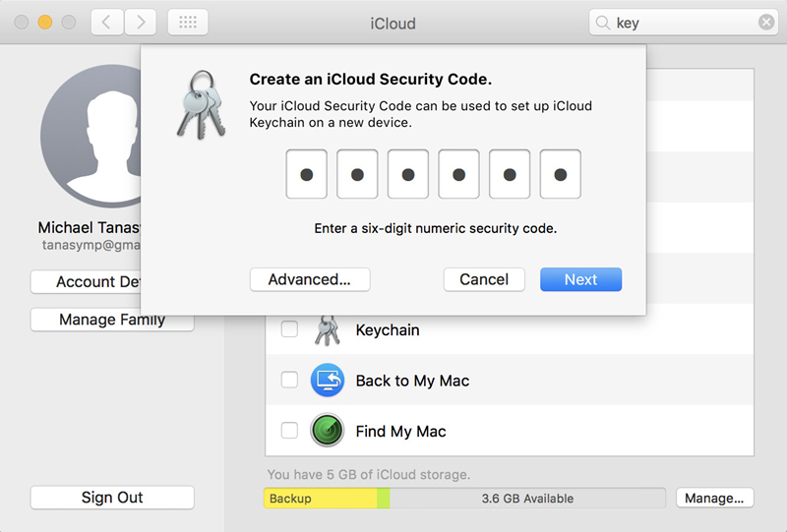Click the keychain keys icon in the dialog
This screenshot has height=532, width=787.
coord(201,105)
